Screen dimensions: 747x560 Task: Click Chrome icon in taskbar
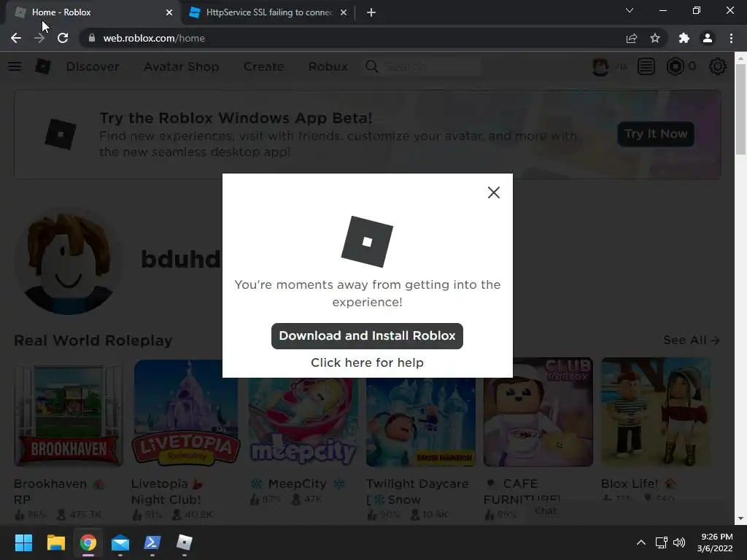[88, 542]
